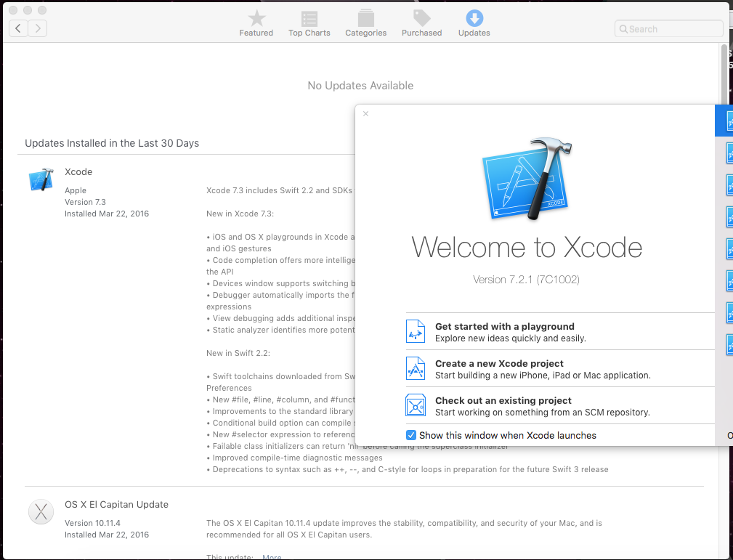The height and width of the screenshot is (560, 733).
Task: Open the Categories section in App Store
Action: tap(365, 23)
